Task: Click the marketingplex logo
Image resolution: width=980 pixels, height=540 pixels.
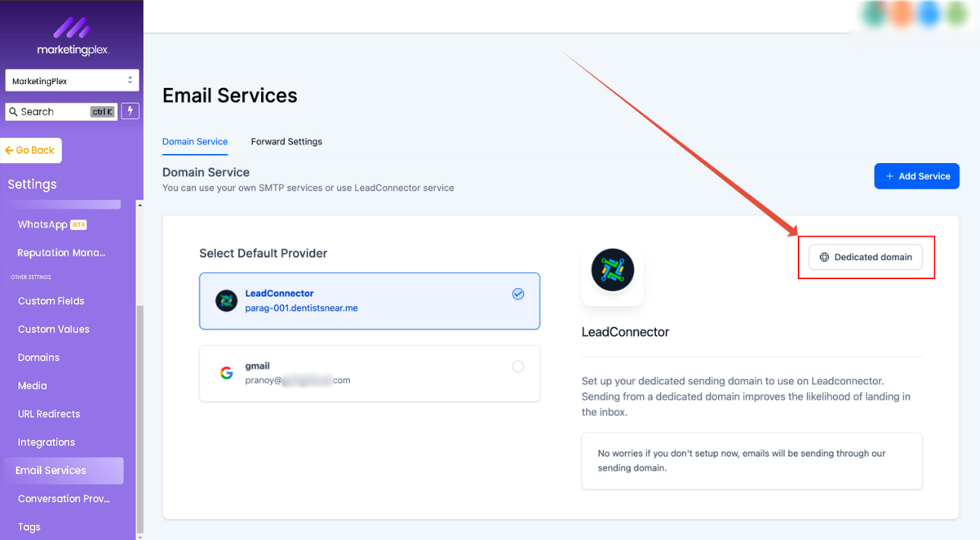Action: coord(74,35)
